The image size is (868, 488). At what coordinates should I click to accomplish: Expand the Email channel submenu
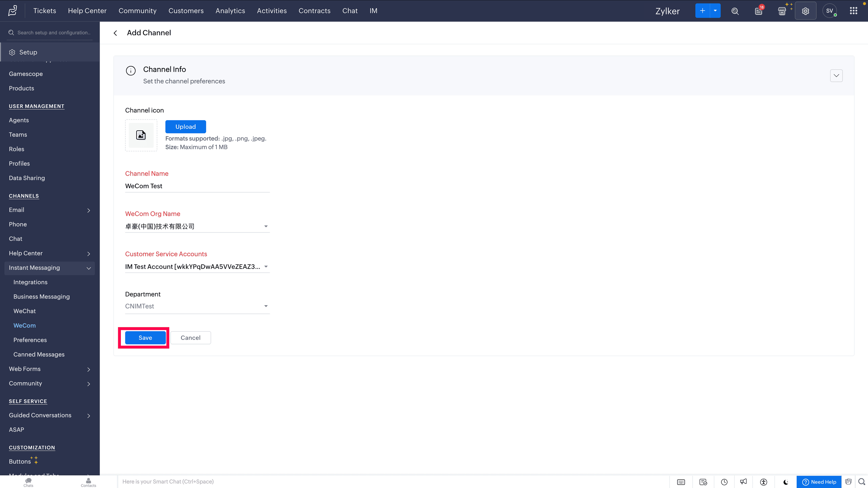(x=89, y=210)
